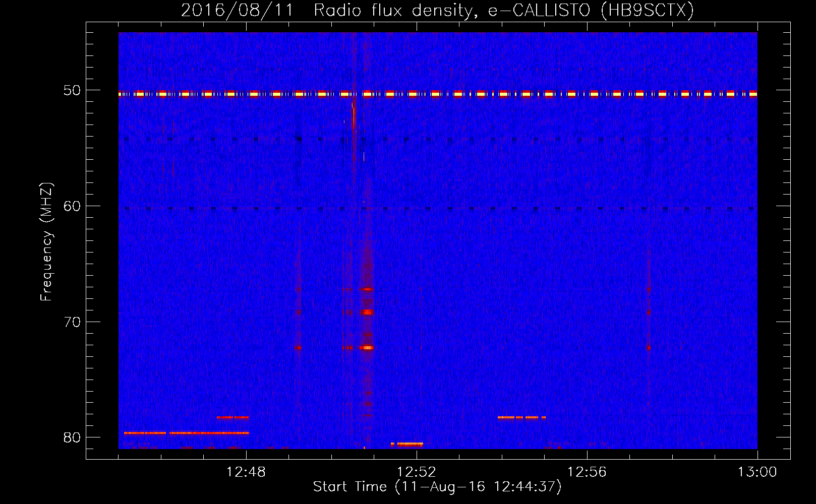Click the bright yellow interference band near 50 MHz
The image size is (816, 504).
438,94
